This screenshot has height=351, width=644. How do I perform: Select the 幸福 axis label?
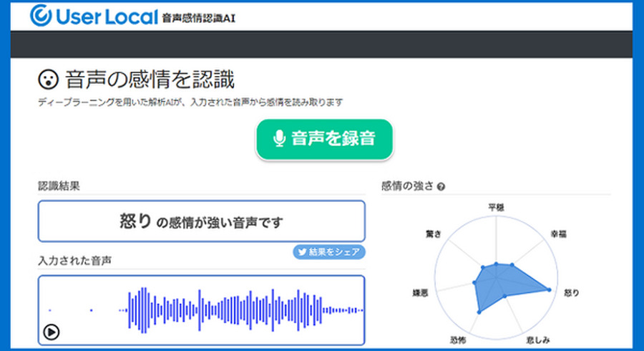[558, 234]
